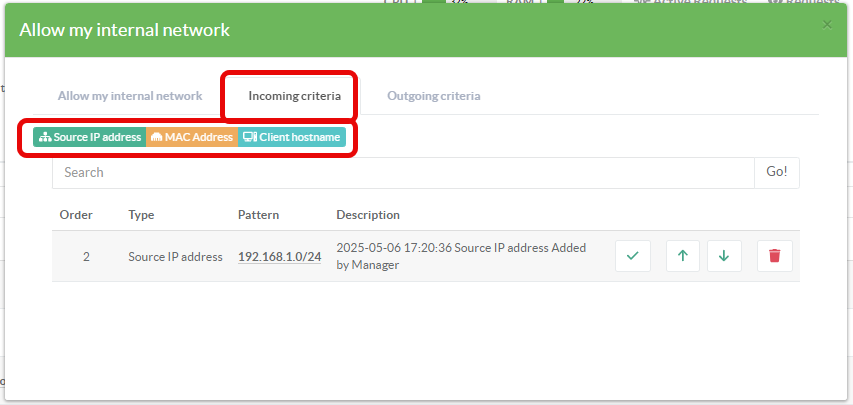Move the rule down with the down arrow

724,256
